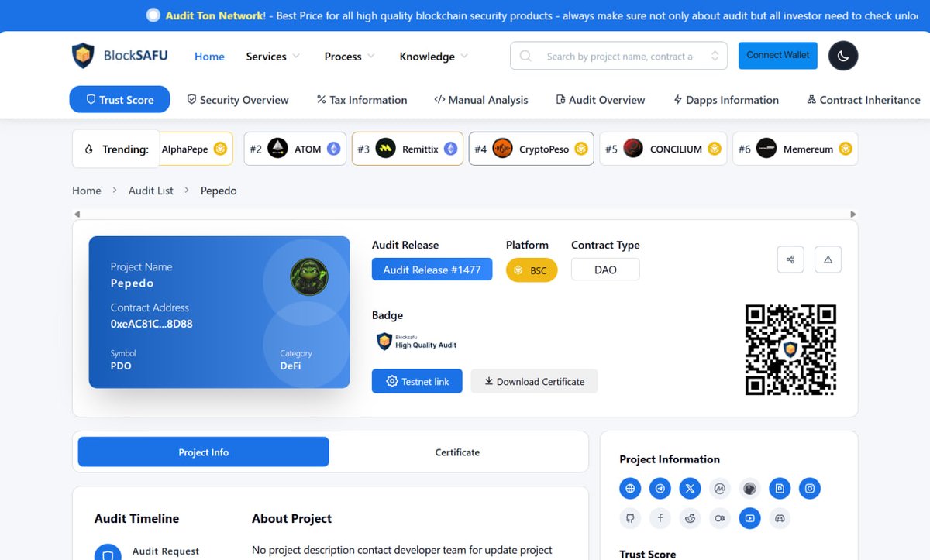Viewport: 930px width, 560px height.
Task: Open trending AlphaPepe project
Action: coord(195,149)
